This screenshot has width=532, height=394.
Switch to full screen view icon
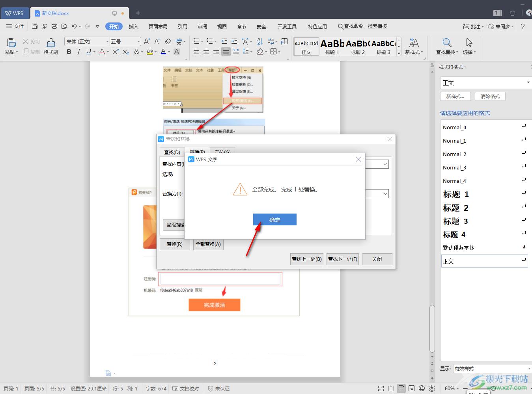(x=381, y=388)
